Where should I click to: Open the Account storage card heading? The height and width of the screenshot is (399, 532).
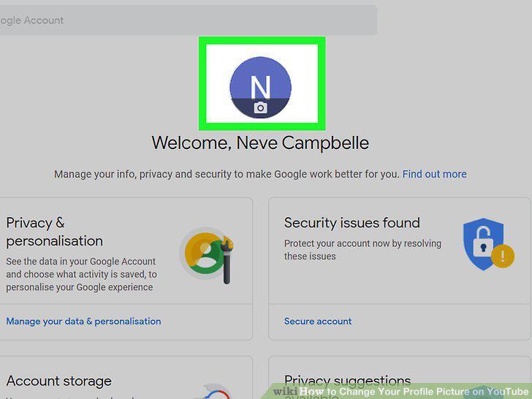59,381
